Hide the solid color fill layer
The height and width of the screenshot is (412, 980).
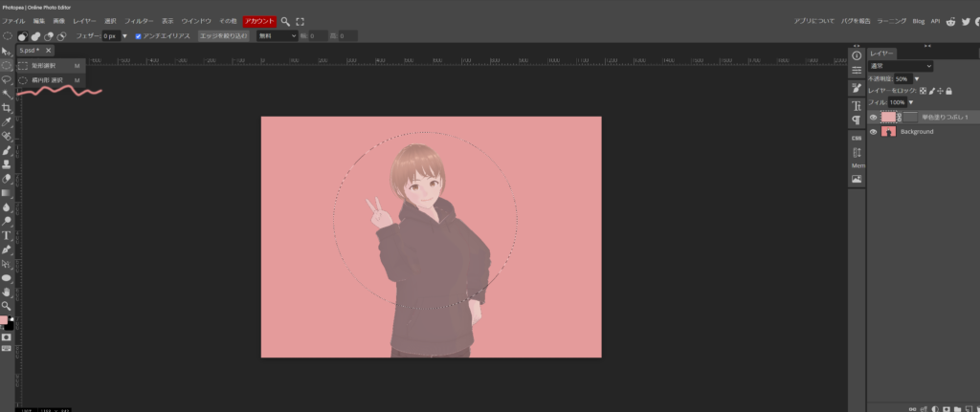point(873,117)
